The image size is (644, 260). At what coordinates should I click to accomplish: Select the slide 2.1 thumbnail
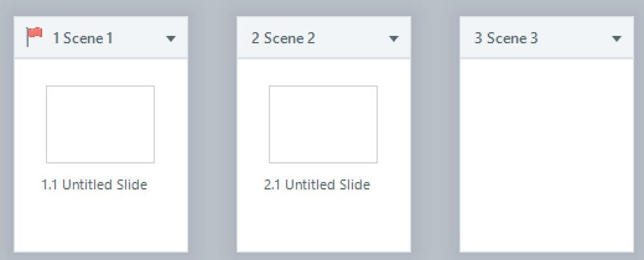pos(323,124)
